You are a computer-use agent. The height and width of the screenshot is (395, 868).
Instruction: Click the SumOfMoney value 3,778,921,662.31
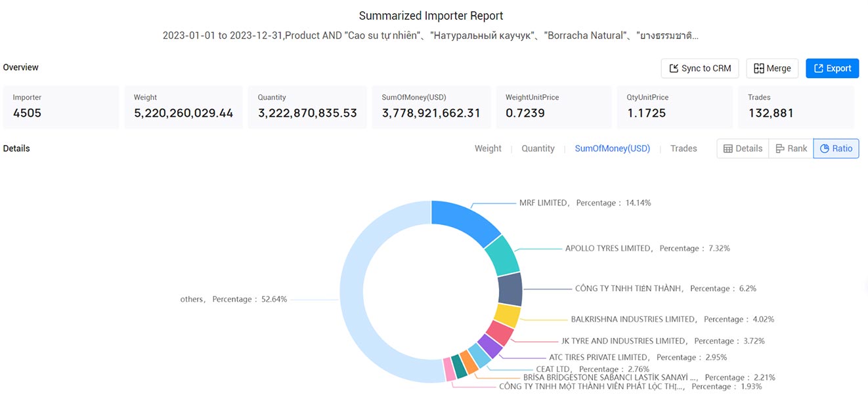(431, 113)
